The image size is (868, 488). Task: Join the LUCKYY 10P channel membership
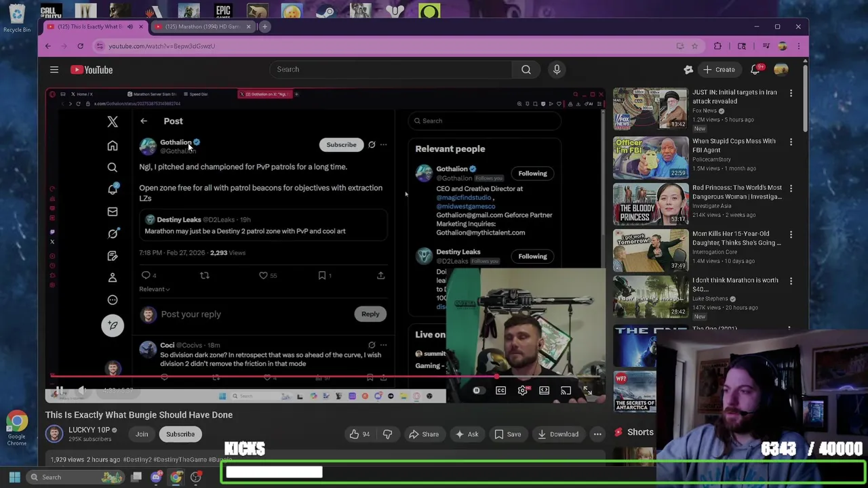pos(142,434)
